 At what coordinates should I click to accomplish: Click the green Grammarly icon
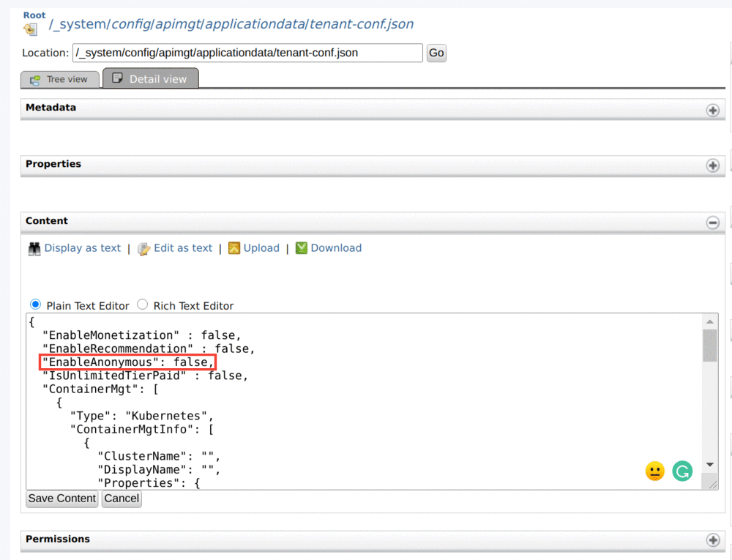click(x=682, y=471)
